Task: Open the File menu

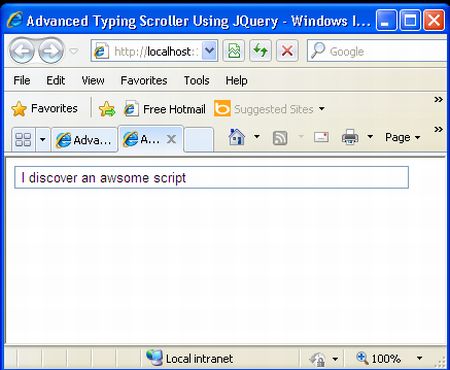Action: click(22, 80)
